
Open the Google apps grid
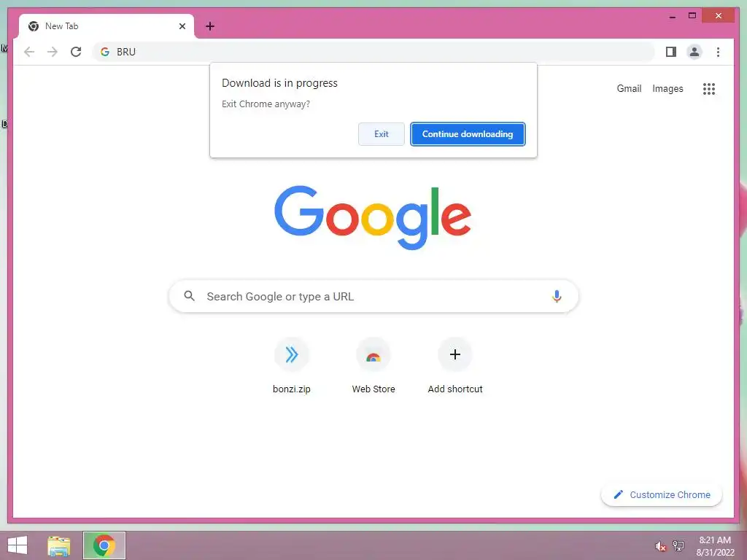point(709,88)
